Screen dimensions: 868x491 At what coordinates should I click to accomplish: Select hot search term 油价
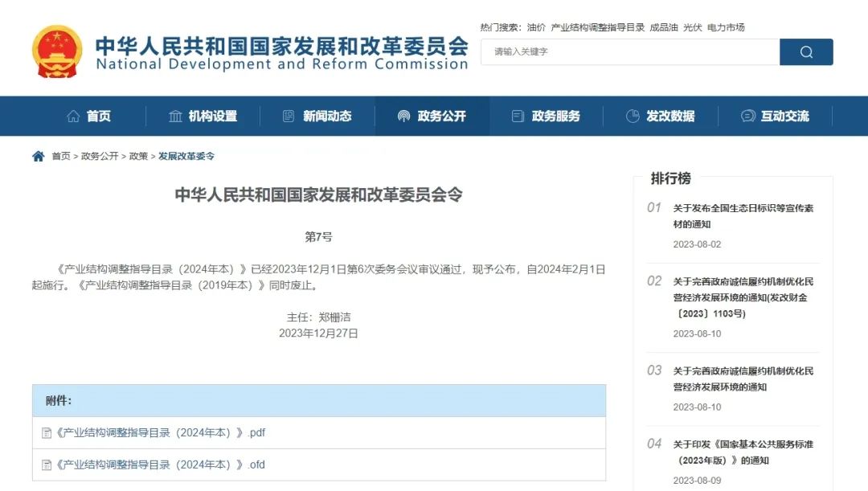point(536,27)
